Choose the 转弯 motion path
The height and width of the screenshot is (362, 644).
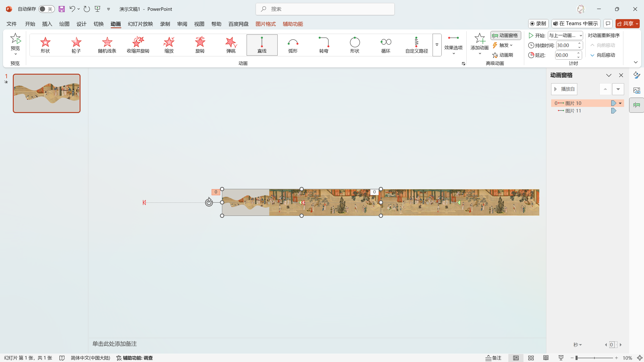pyautogui.click(x=324, y=45)
